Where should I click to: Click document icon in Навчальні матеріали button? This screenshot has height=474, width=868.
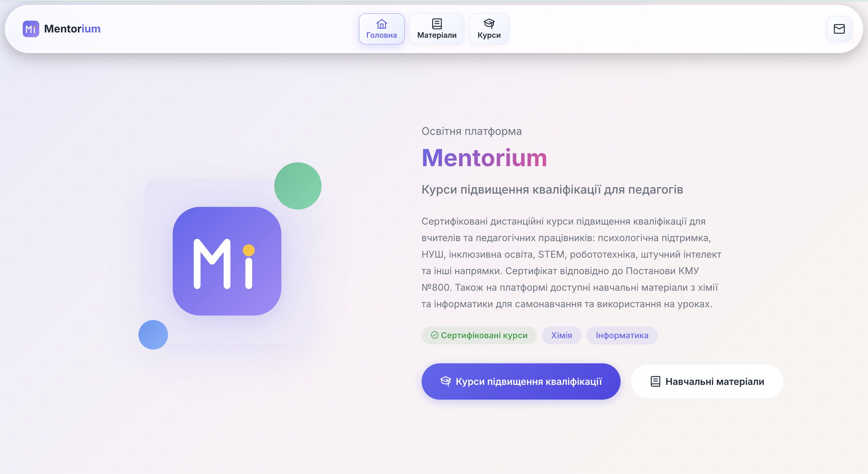pos(655,381)
